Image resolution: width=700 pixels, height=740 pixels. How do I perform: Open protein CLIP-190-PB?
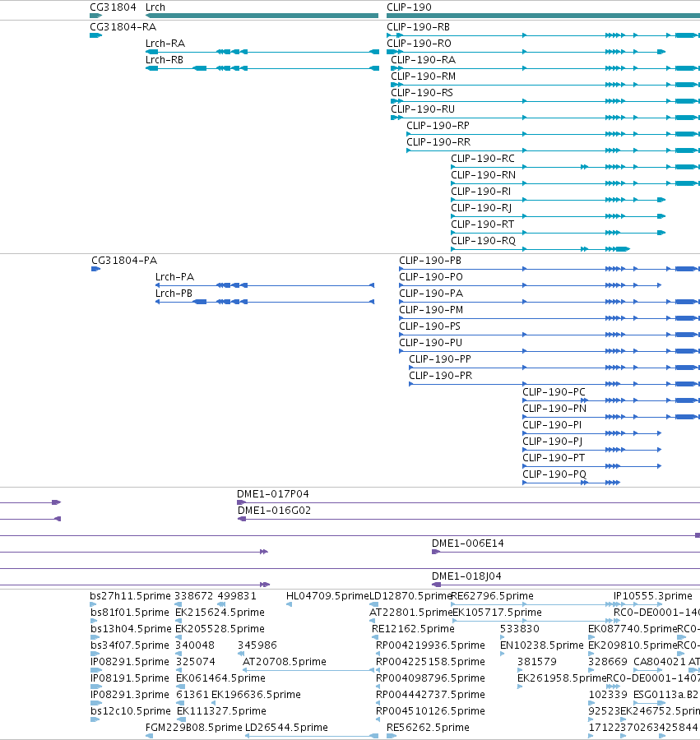click(430, 261)
